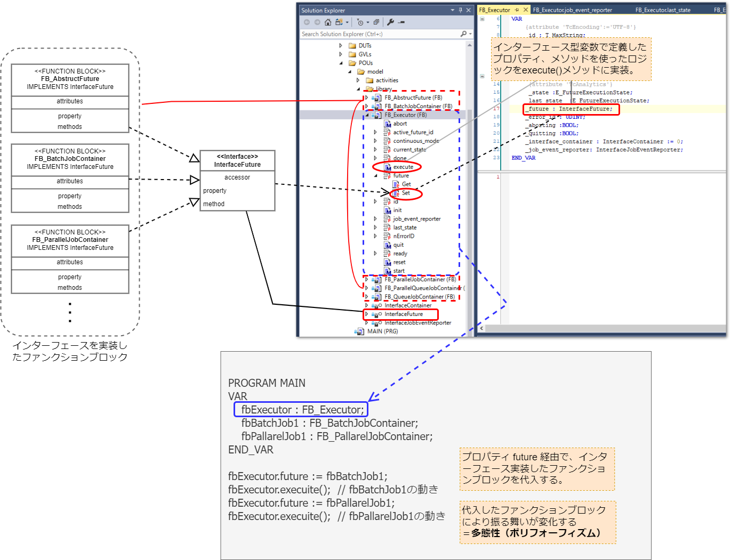The width and height of the screenshot is (731, 560).
Task: Select the Set accessor under future
Action: click(x=406, y=193)
